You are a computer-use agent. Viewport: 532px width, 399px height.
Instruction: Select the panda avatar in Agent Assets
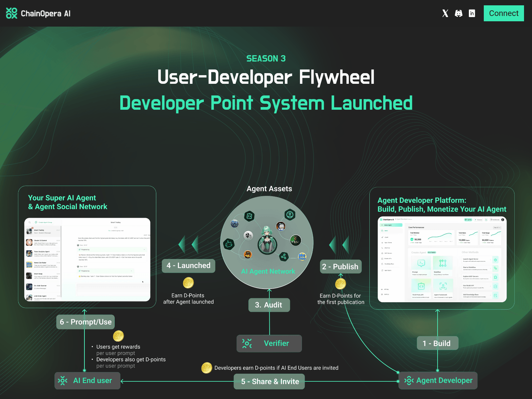pyautogui.click(x=248, y=236)
